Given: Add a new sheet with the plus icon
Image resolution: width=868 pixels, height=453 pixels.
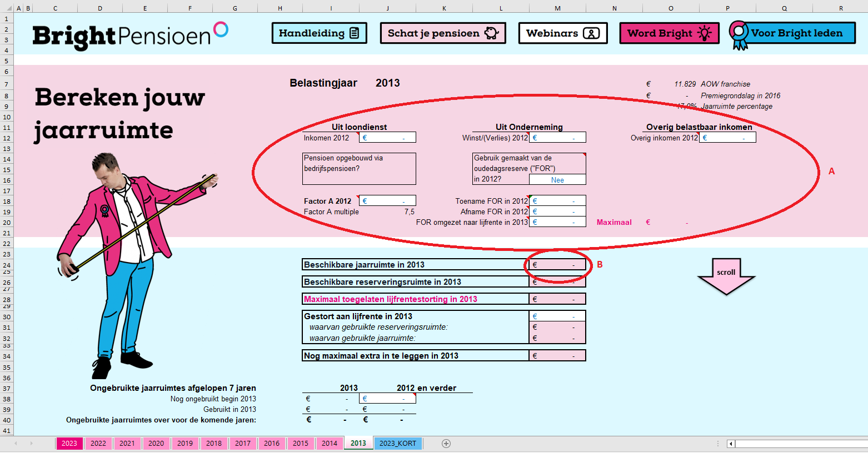Looking at the screenshot, I should tap(446, 444).
